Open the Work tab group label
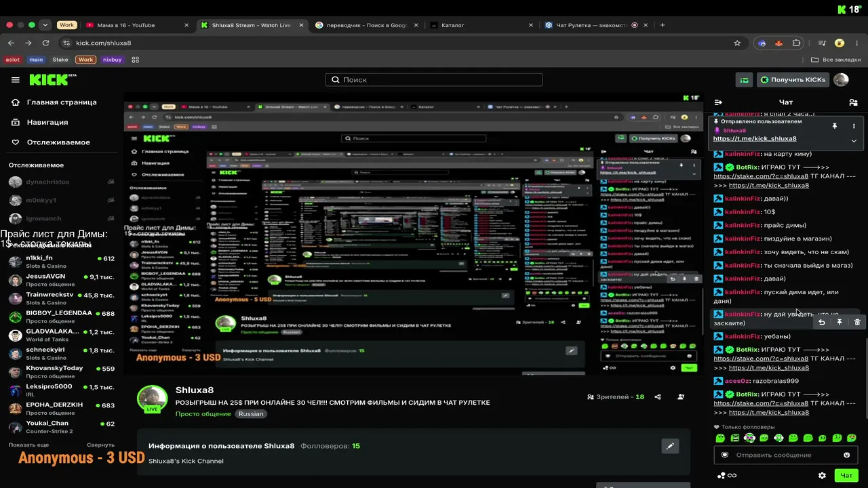 pos(66,25)
